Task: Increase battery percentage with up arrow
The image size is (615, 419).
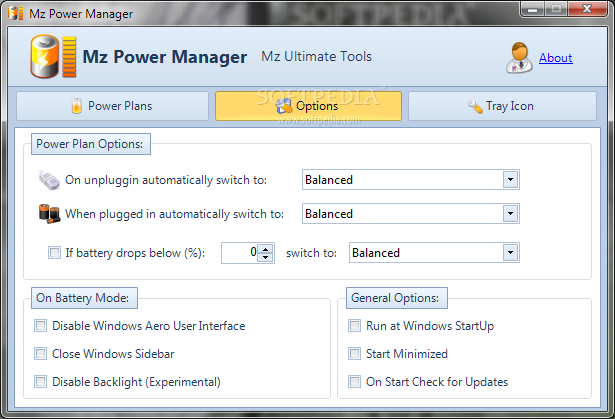Action: tap(266, 249)
